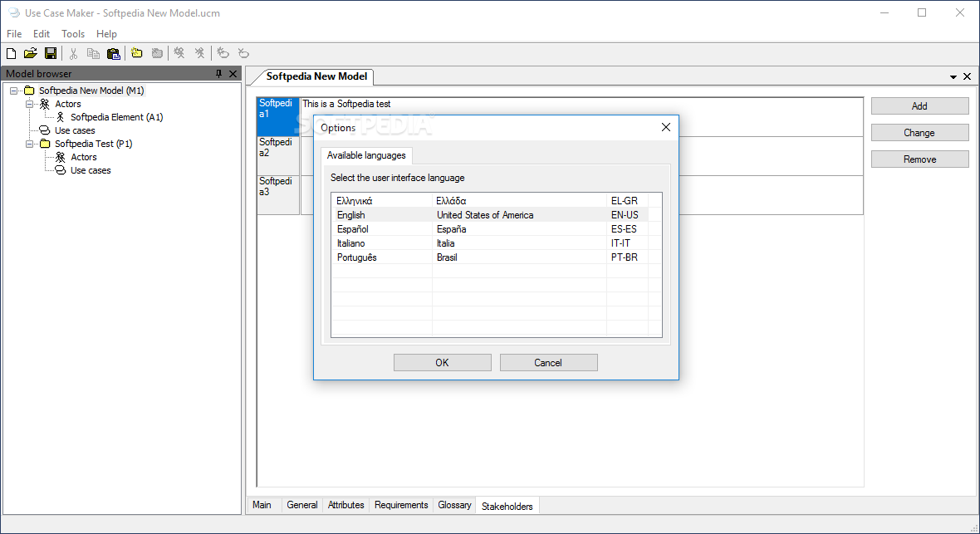Click the Remove actor toolbar icon
The height and width of the screenshot is (534, 980).
pyautogui.click(x=199, y=54)
